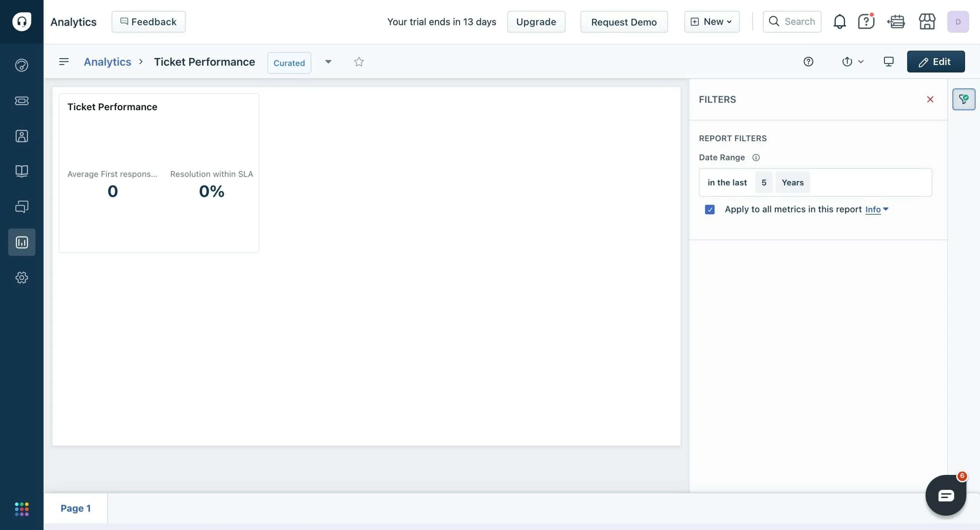Open the chat widget bubble
980x530 pixels.
946,495
